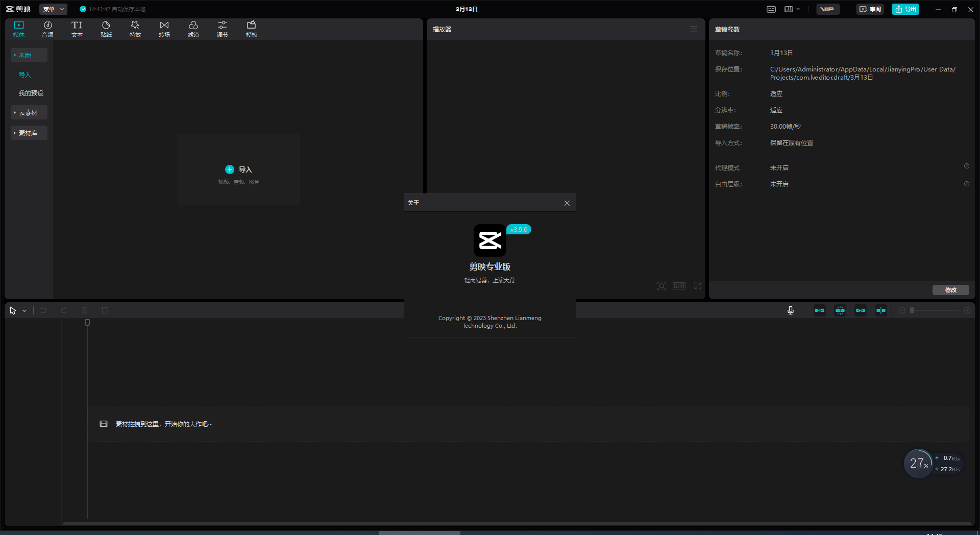Image resolution: width=980 pixels, height=535 pixels.
Task: Select the pointer selection tool
Action: 13,310
